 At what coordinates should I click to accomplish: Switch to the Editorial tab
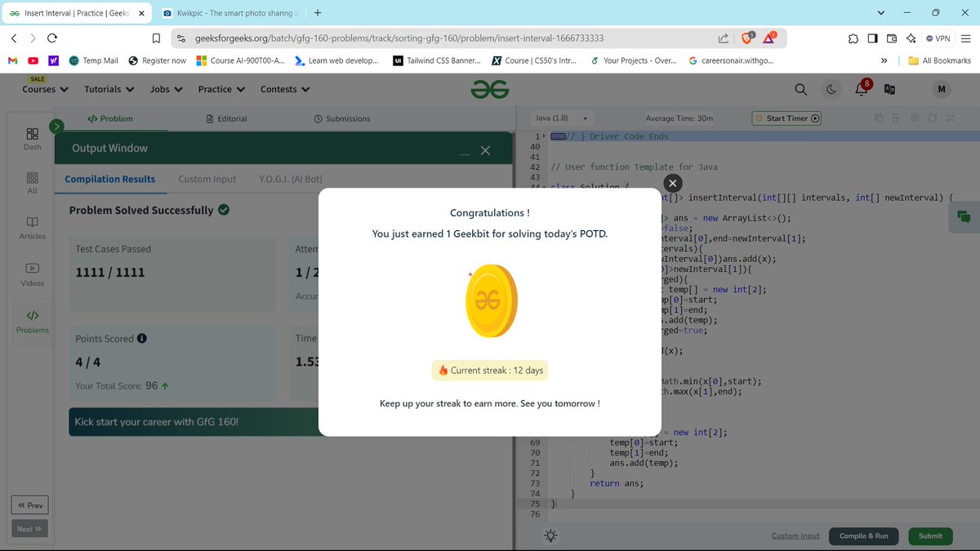pos(226,118)
